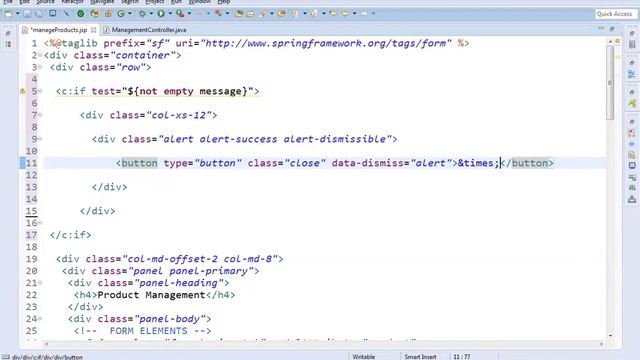Image resolution: width=640 pixels, height=360 pixels.
Task: Click the Last Edit Location arrow icon
Action: (333, 14)
